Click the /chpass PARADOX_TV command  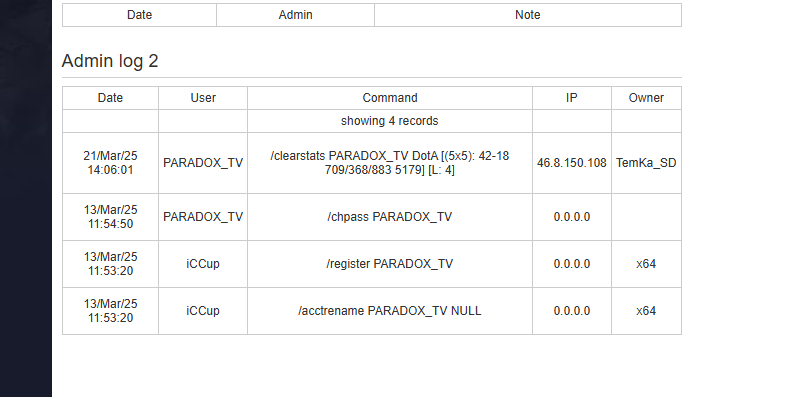click(x=389, y=217)
